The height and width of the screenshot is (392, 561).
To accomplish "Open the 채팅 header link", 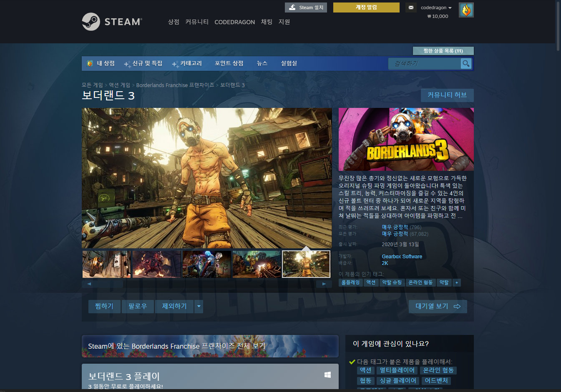I will (267, 22).
